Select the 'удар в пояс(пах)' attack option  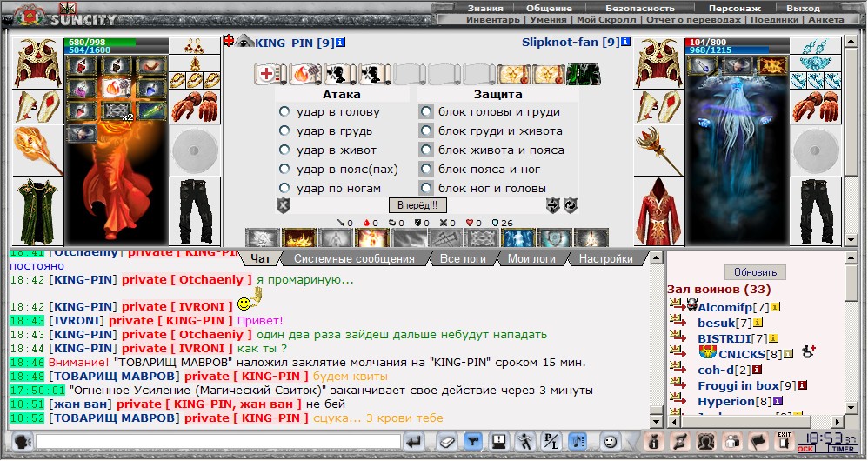(x=284, y=169)
